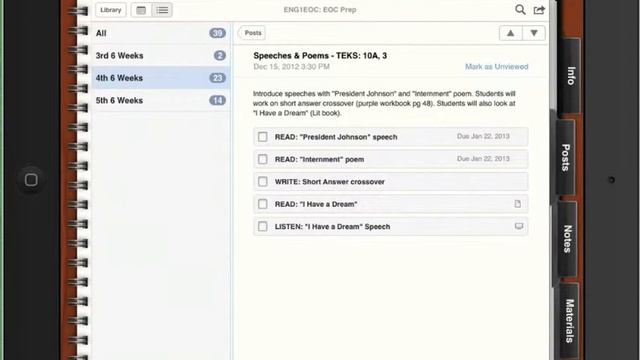Tap the WRITE: Short Answer crossover label

pyautogui.click(x=330, y=182)
